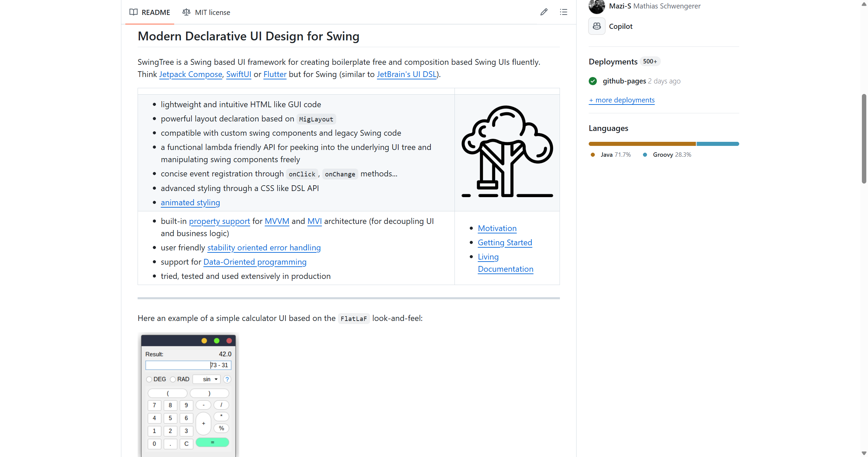The width and height of the screenshot is (868, 457).
Task: Open the Jetpack Compose link
Action: click(190, 74)
